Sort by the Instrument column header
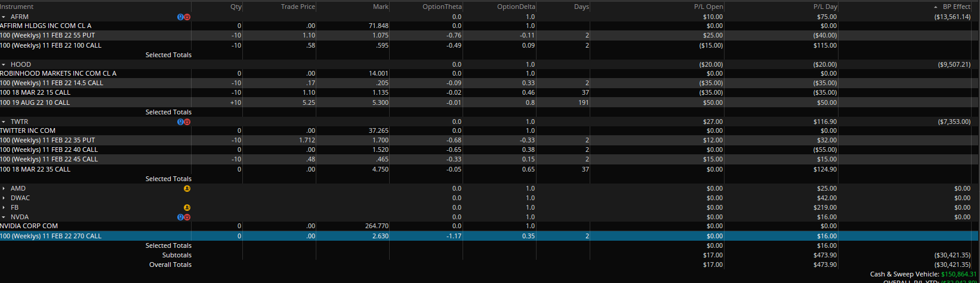This screenshot has width=980, height=283. 17,7
